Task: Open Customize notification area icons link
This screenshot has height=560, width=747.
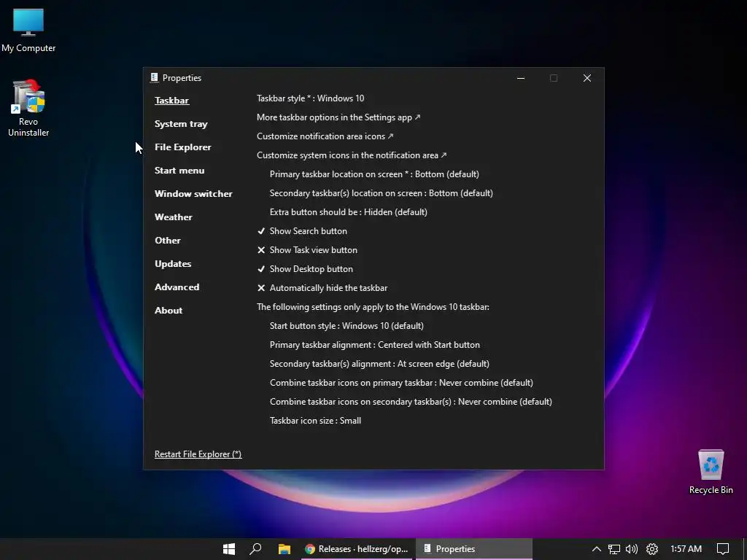Action: 325,136
